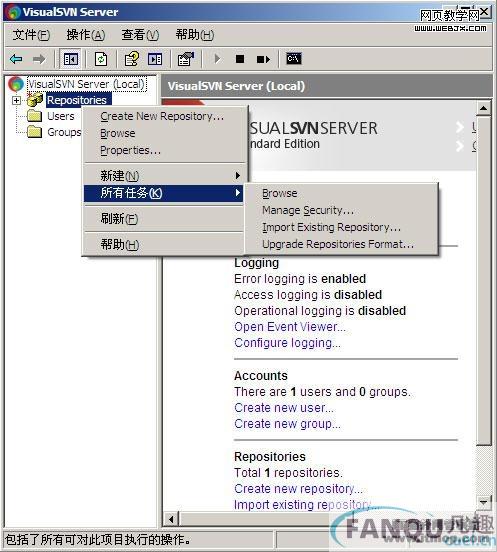Viewport: 497px width, 552px height.
Task: Click the Configure logging link
Action: [x=287, y=343]
